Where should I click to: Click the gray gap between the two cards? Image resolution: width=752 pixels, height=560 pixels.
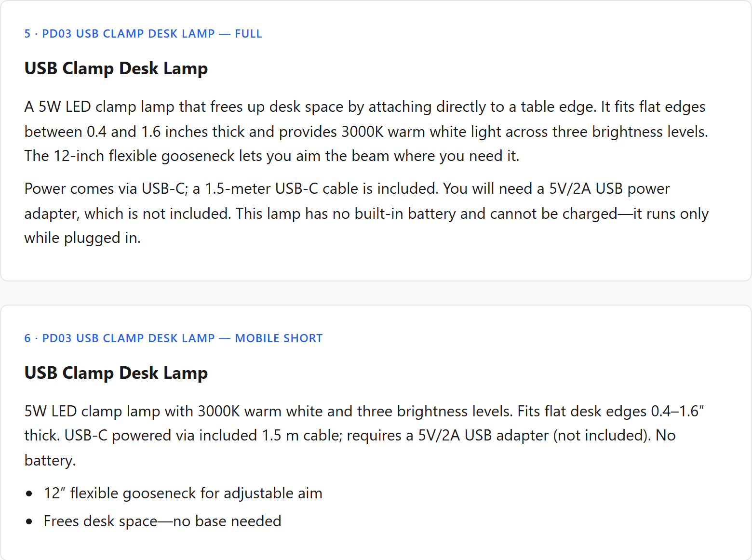(x=376, y=293)
